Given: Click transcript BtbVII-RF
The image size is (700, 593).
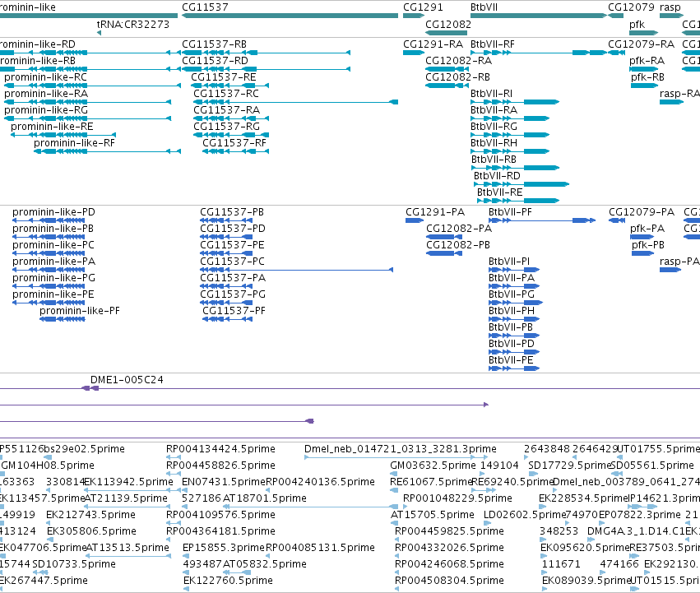Looking at the screenshot, I should click(493, 44).
